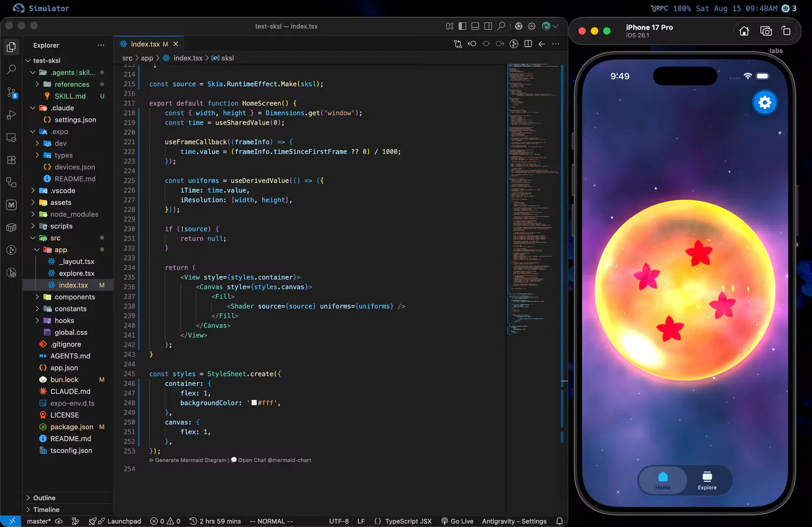Select the Home tab in the app
This screenshot has height=527, width=812.
point(663,480)
